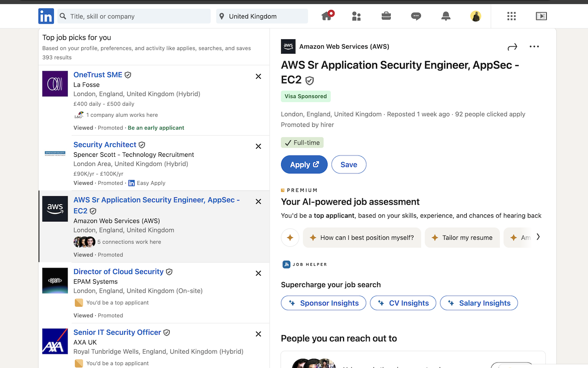Open the Messaging chat icon
The width and height of the screenshot is (588, 368).
(416, 16)
